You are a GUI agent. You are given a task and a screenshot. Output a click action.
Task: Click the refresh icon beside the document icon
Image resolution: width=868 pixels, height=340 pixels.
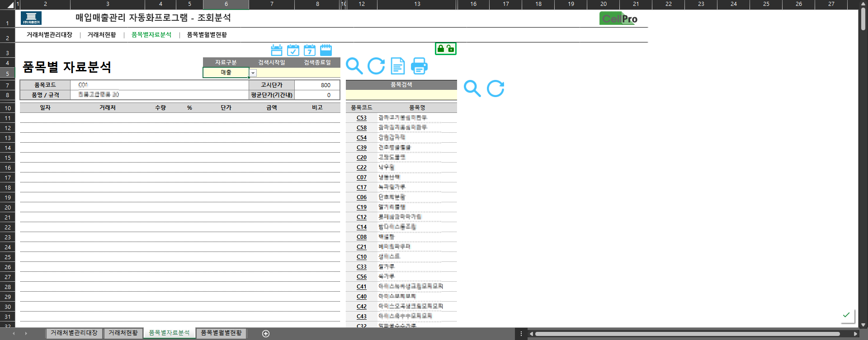coord(376,66)
